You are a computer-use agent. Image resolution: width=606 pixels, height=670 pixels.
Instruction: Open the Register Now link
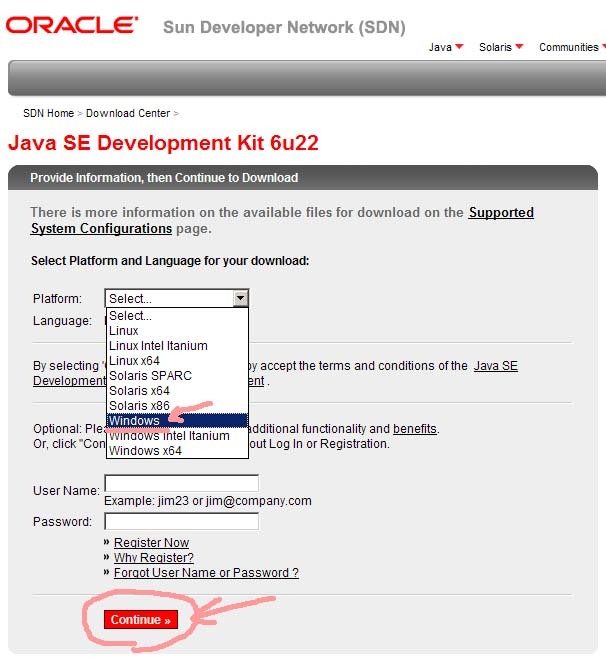[151, 543]
